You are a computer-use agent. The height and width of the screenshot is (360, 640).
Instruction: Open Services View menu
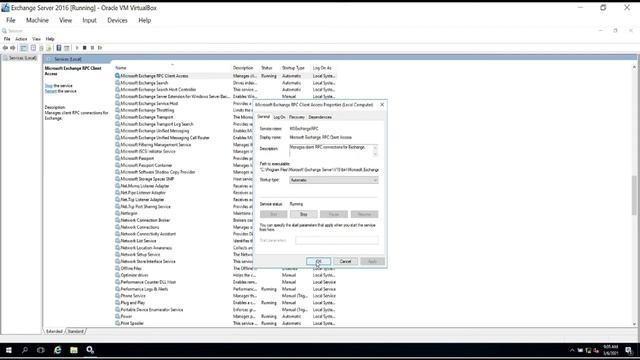36,39
